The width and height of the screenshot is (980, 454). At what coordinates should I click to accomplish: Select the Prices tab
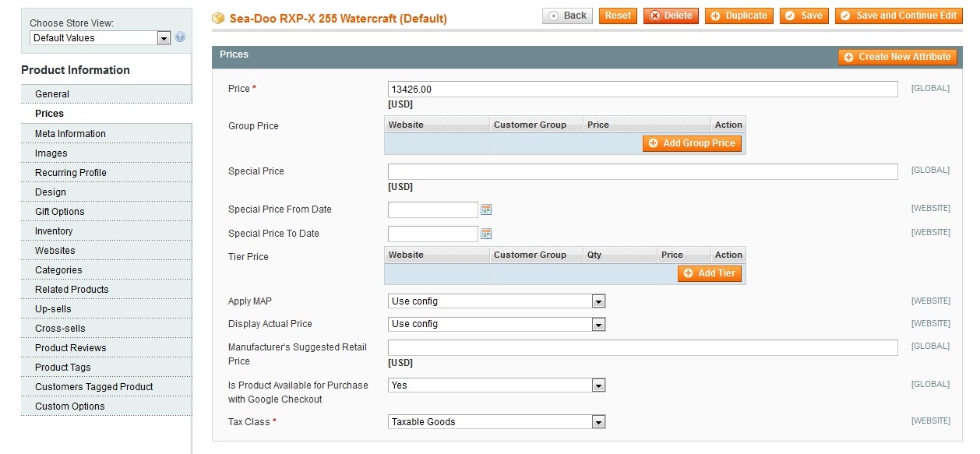107,114
